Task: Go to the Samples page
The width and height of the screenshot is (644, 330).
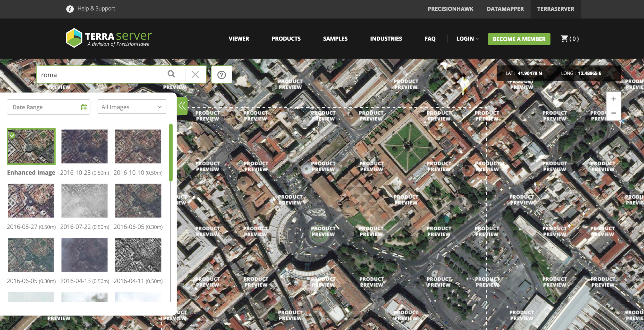Action: click(x=335, y=39)
